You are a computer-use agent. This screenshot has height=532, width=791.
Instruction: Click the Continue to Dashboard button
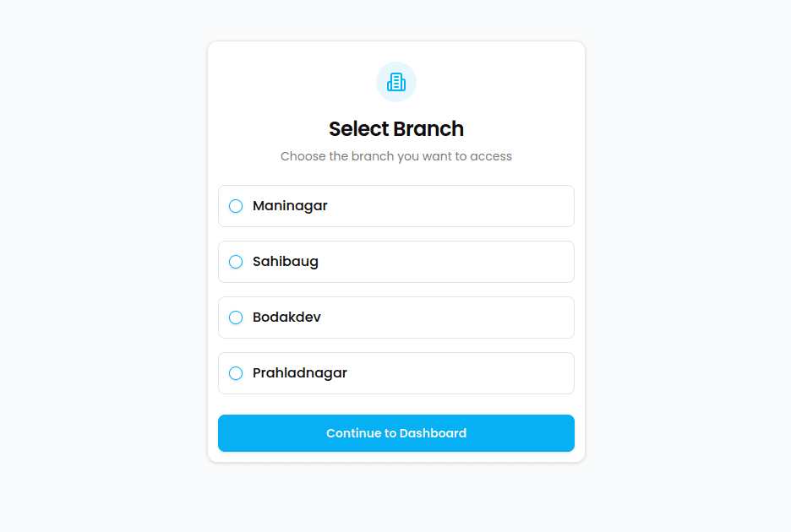pyautogui.click(x=395, y=432)
